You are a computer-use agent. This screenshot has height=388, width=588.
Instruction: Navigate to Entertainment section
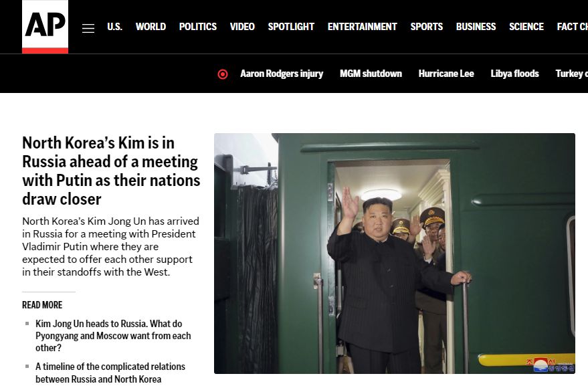(x=363, y=27)
